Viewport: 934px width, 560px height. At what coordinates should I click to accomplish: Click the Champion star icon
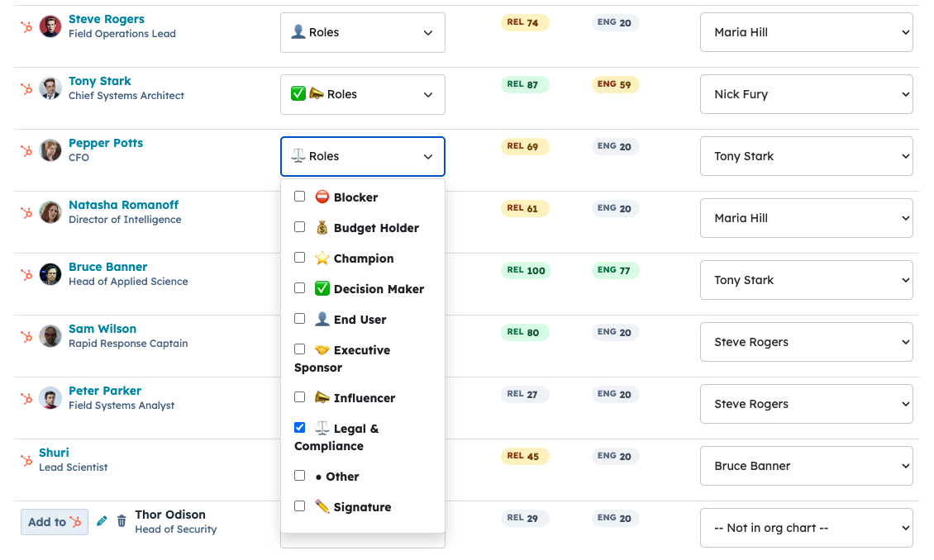point(322,258)
